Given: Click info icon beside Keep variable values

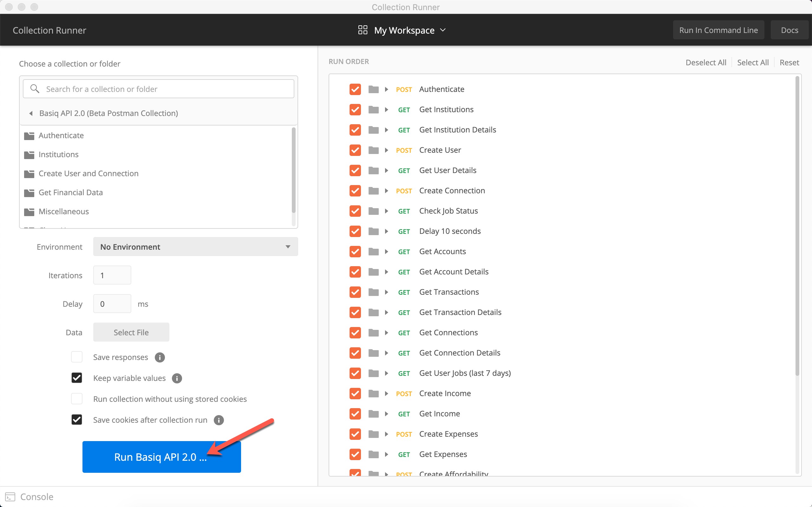Looking at the screenshot, I should coord(177,378).
